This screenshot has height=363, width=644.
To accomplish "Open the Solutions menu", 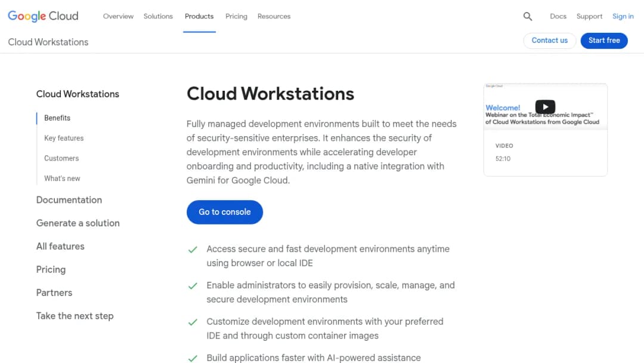I will click(x=158, y=17).
